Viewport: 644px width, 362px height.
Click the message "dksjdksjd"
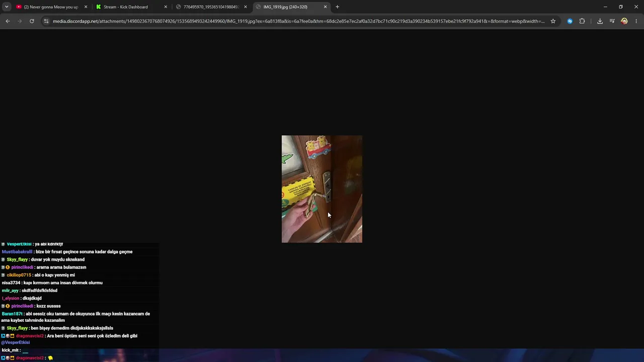32,298
